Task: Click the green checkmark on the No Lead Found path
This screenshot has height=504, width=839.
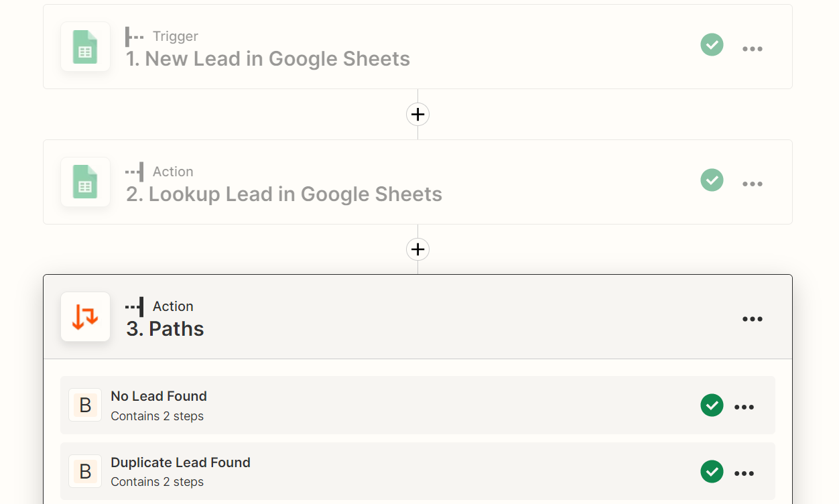Action: (x=712, y=405)
